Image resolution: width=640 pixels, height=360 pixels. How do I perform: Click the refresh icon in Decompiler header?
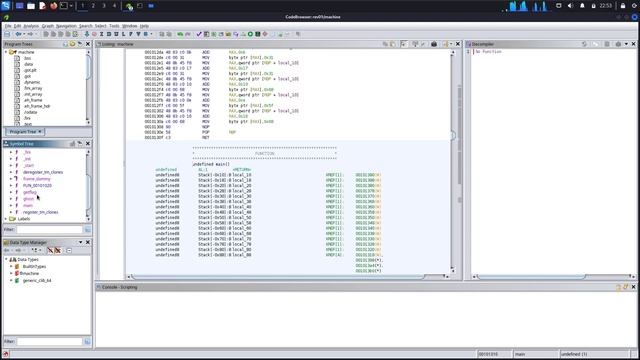pos(584,44)
